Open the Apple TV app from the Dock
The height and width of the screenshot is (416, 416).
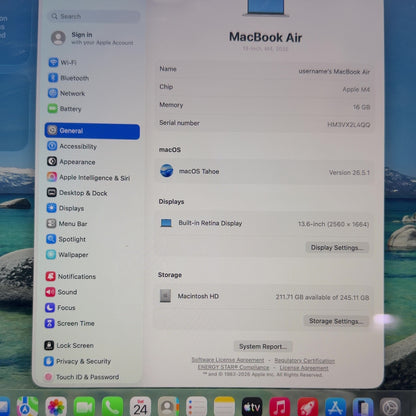[252, 407]
